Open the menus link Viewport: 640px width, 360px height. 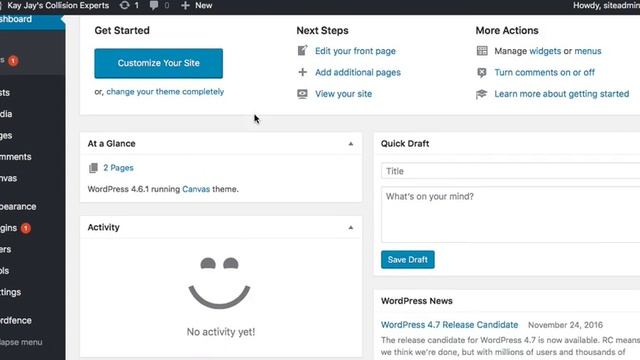coord(588,51)
